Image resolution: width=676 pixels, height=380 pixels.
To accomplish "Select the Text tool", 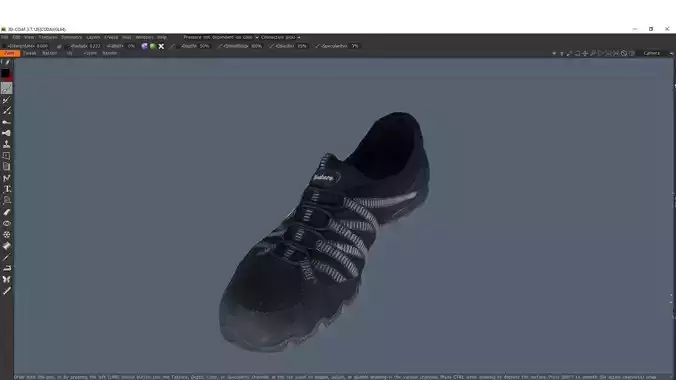I will click(6, 189).
